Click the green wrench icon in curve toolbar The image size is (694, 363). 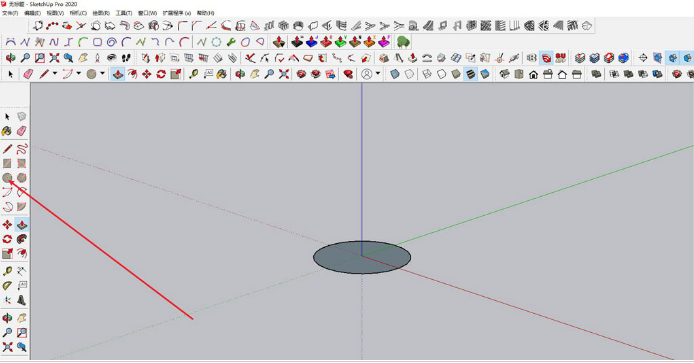[231, 42]
